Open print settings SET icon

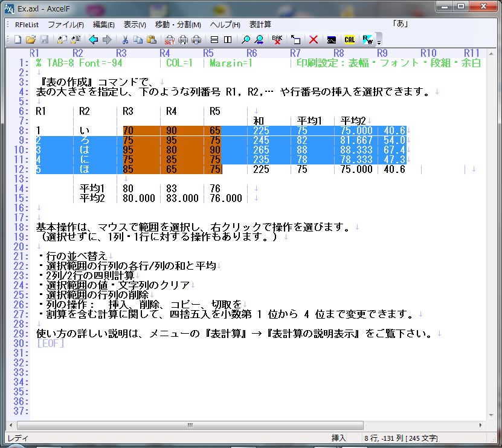click(x=169, y=40)
